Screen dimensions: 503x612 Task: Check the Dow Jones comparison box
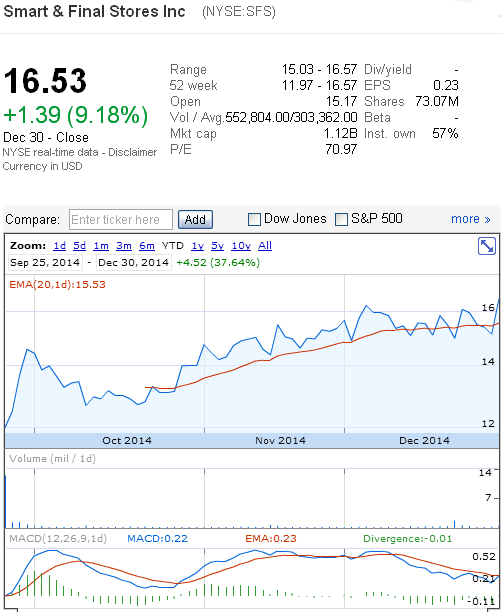pos(254,219)
